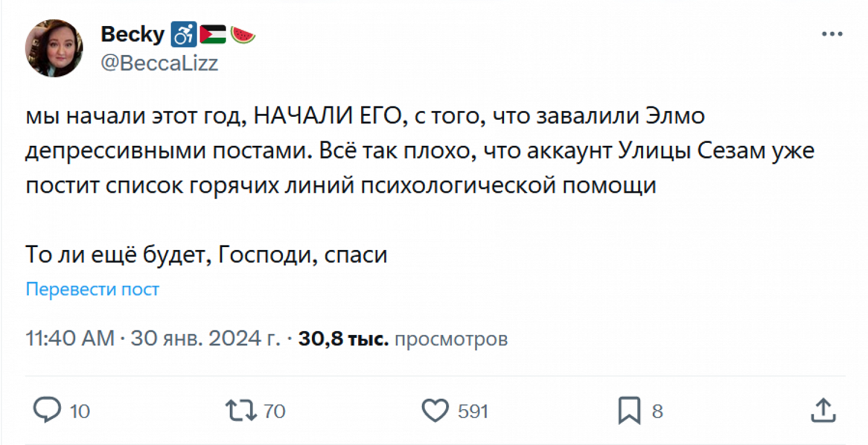Click the bookmark count 8
868x445 pixels.
[x=657, y=411]
